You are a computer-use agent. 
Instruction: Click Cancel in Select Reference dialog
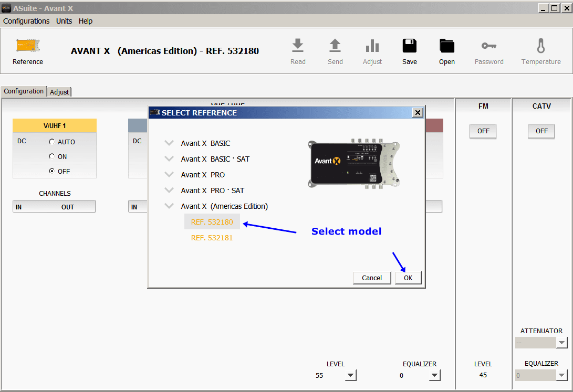[x=372, y=278]
